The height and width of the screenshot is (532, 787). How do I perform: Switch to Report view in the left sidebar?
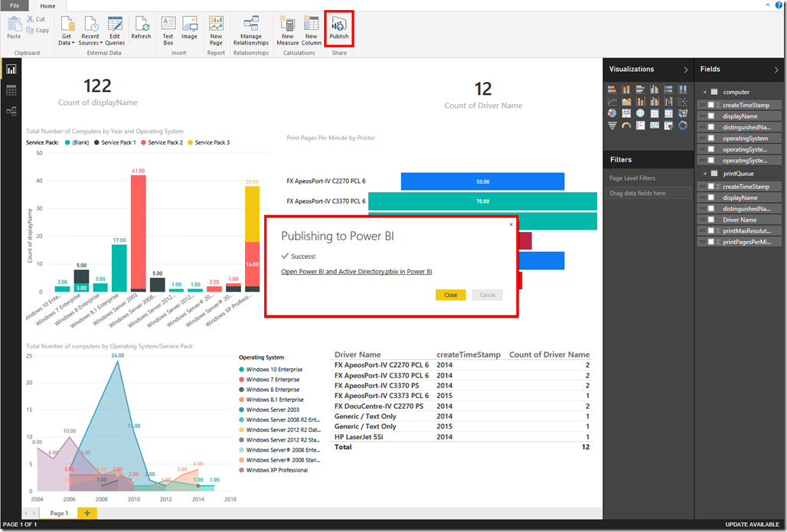[x=11, y=69]
